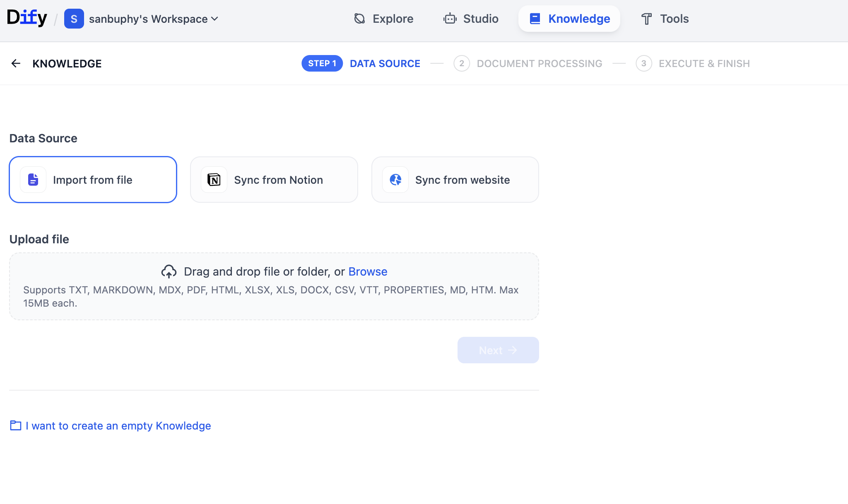Click the Browse link to upload

pos(368,271)
